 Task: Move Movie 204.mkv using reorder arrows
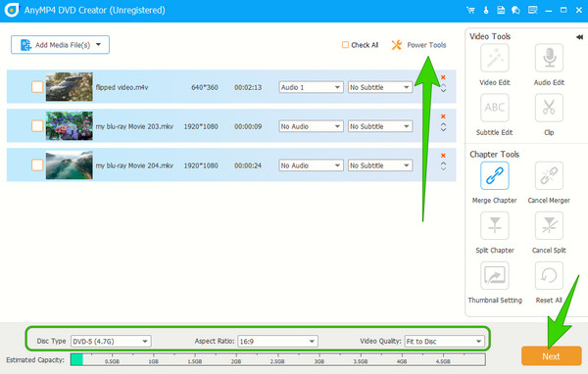443,166
